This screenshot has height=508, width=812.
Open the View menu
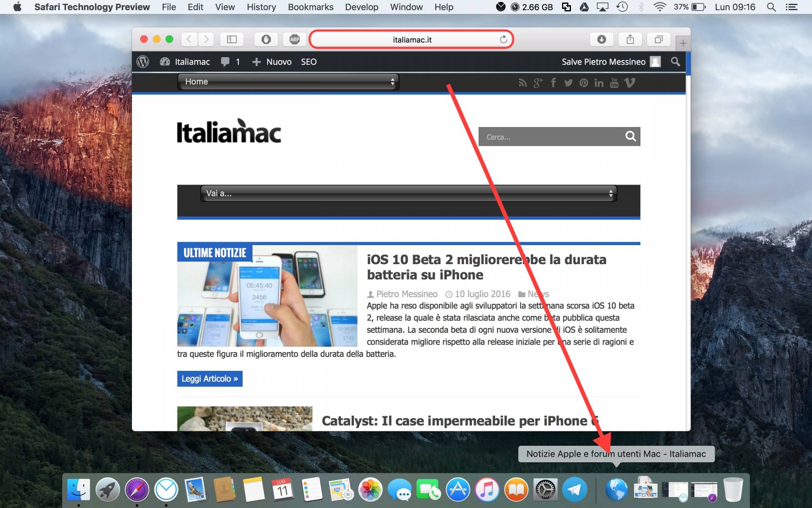click(225, 7)
